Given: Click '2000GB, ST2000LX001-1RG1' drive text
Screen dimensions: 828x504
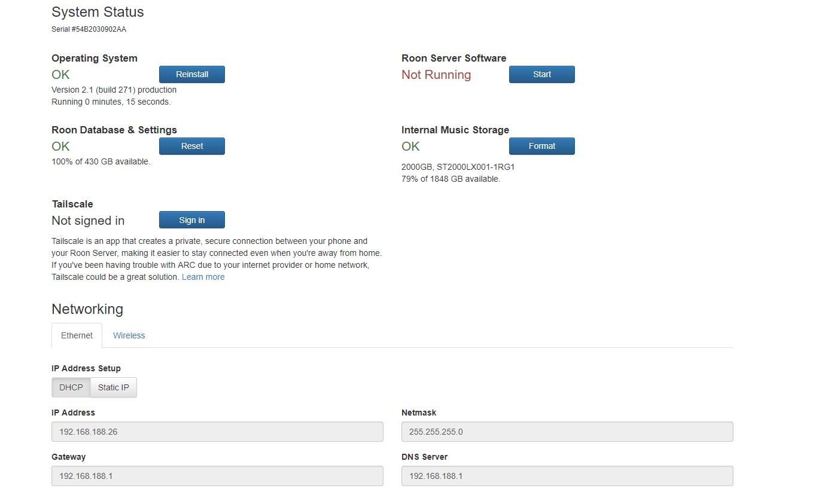Looking at the screenshot, I should tap(458, 167).
